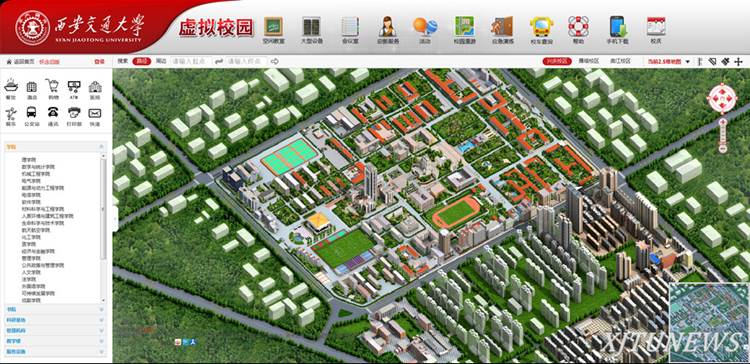Select the ATM icon in sidebar

tap(74, 87)
